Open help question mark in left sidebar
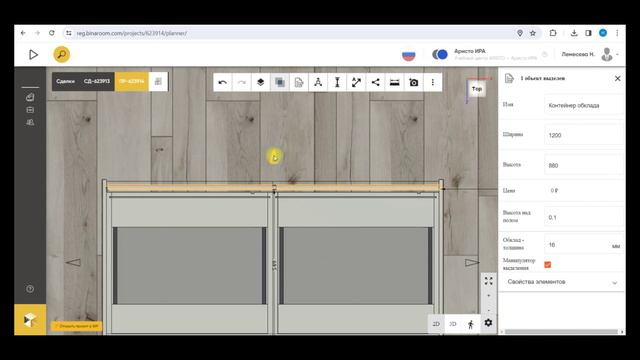The height and width of the screenshot is (360, 640). pyautogui.click(x=30, y=289)
